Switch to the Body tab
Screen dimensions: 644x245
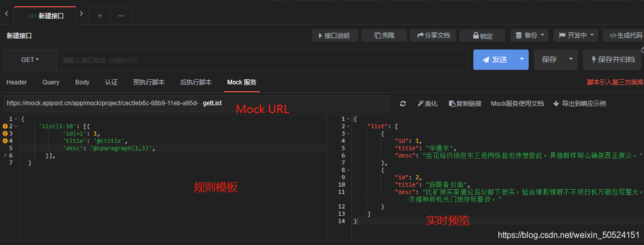click(x=82, y=82)
